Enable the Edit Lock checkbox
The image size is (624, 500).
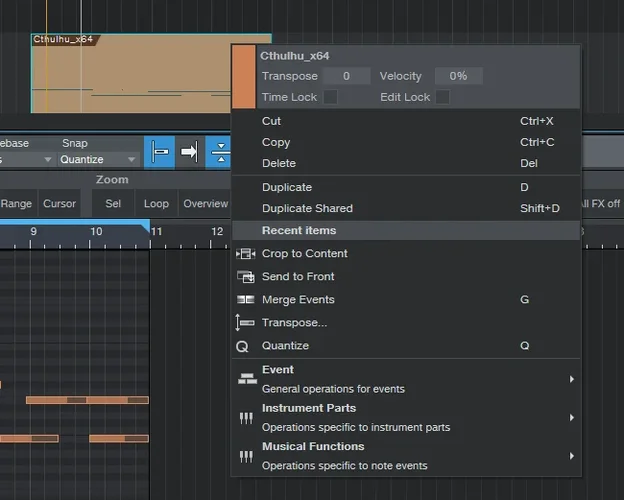442,97
